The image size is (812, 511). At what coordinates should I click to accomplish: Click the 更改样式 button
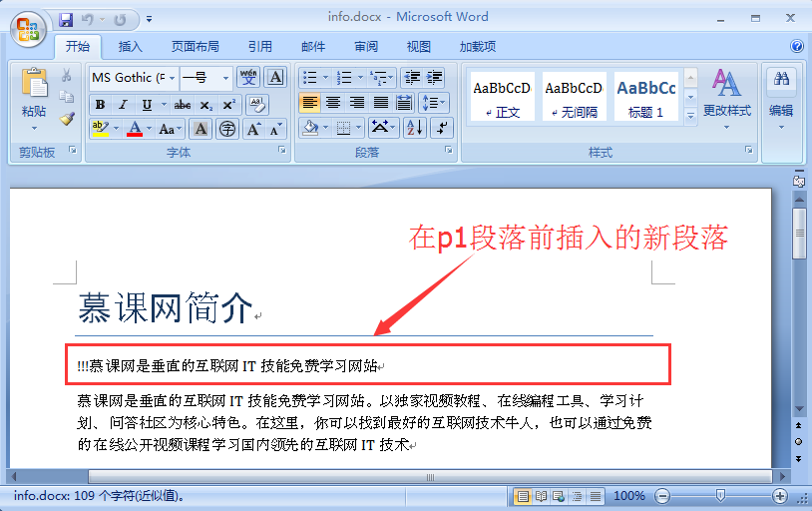coord(726,99)
